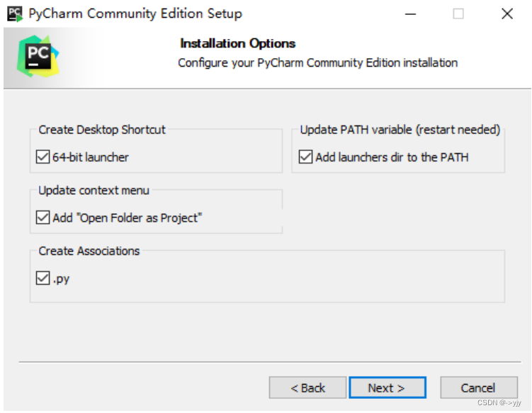Click the "Add launchers dir to the PATH" label
532x413 pixels.
(x=392, y=157)
